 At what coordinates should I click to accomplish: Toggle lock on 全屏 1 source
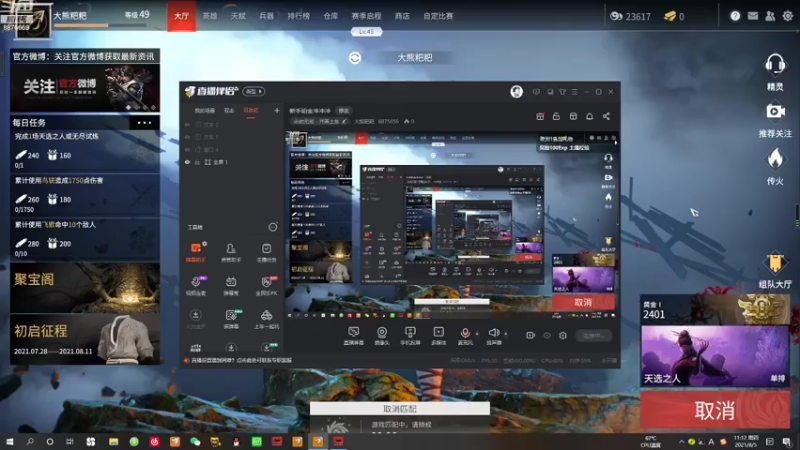click(197, 162)
